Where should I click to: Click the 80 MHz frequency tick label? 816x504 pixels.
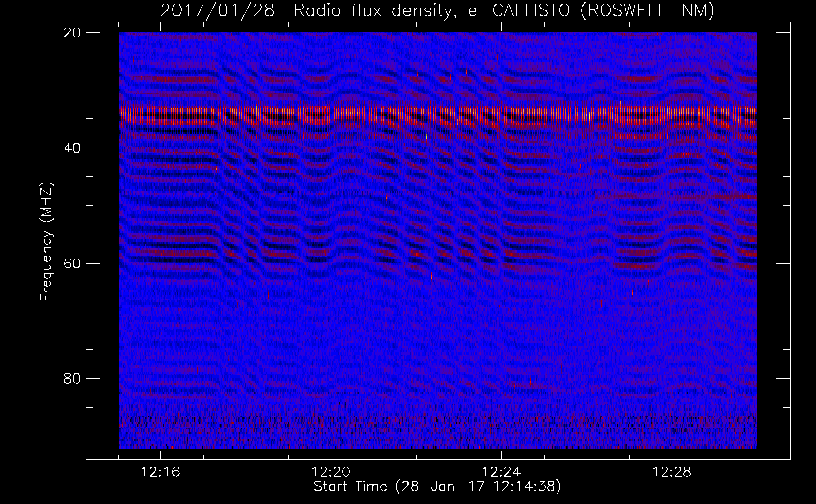click(72, 379)
